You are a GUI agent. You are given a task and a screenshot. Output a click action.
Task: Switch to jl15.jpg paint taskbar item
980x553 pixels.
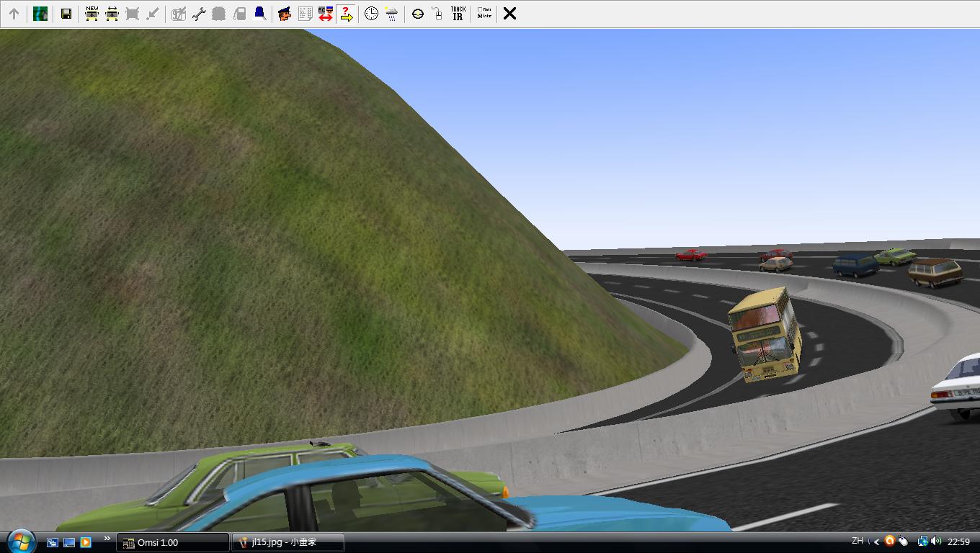tap(288, 542)
